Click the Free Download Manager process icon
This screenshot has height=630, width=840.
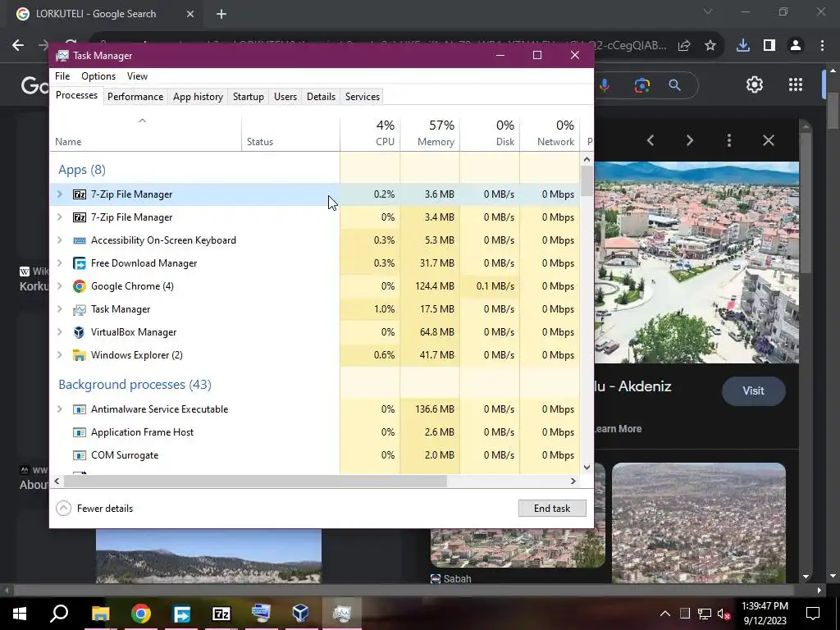(80, 263)
